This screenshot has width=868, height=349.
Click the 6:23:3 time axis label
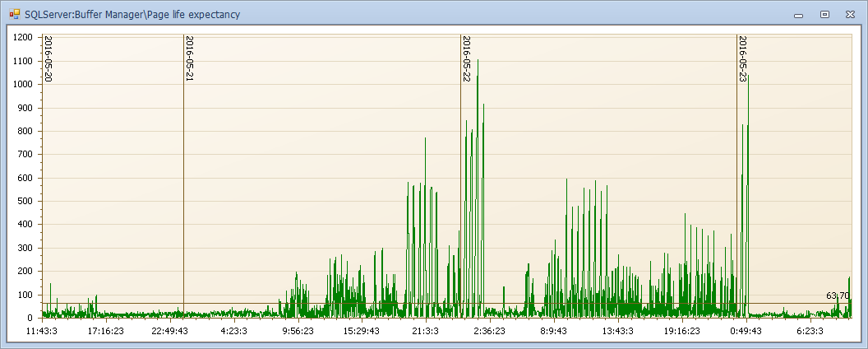click(810, 331)
